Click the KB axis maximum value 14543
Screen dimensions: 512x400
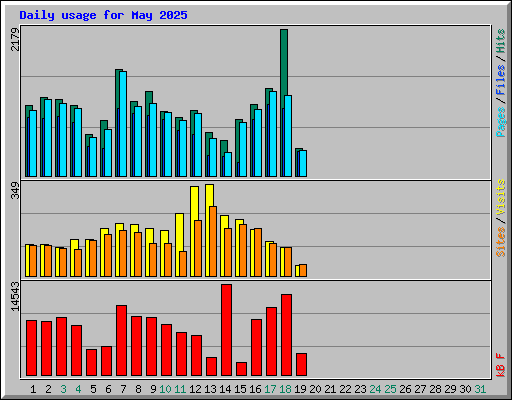pos(15,296)
